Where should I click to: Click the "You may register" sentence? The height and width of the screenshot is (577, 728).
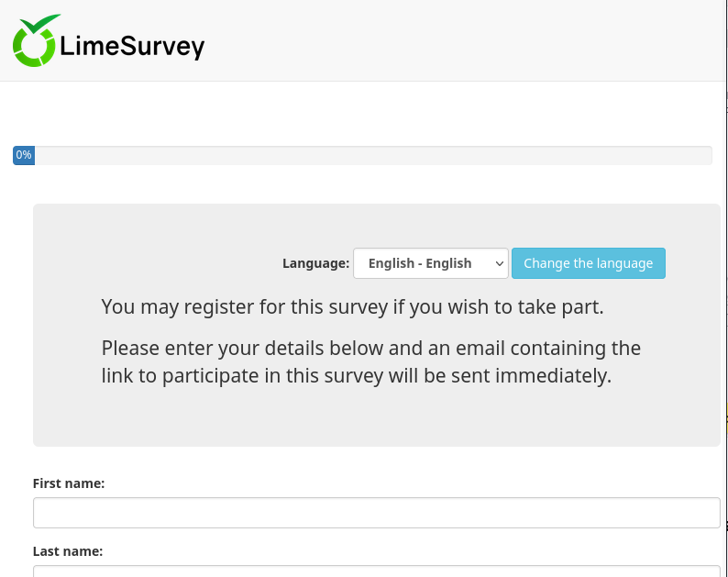352,306
